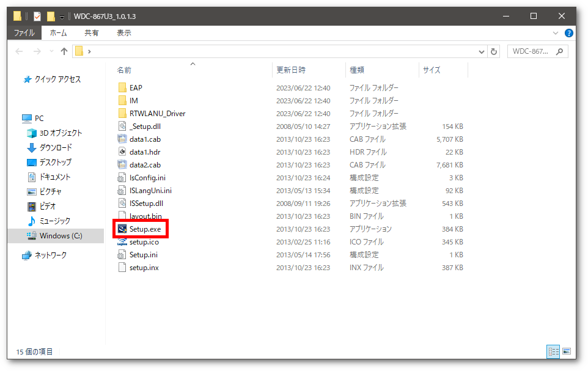Click the 2008/09/11 19:26 date cell
This screenshot has height=371, width=588.
pos(303,204)
